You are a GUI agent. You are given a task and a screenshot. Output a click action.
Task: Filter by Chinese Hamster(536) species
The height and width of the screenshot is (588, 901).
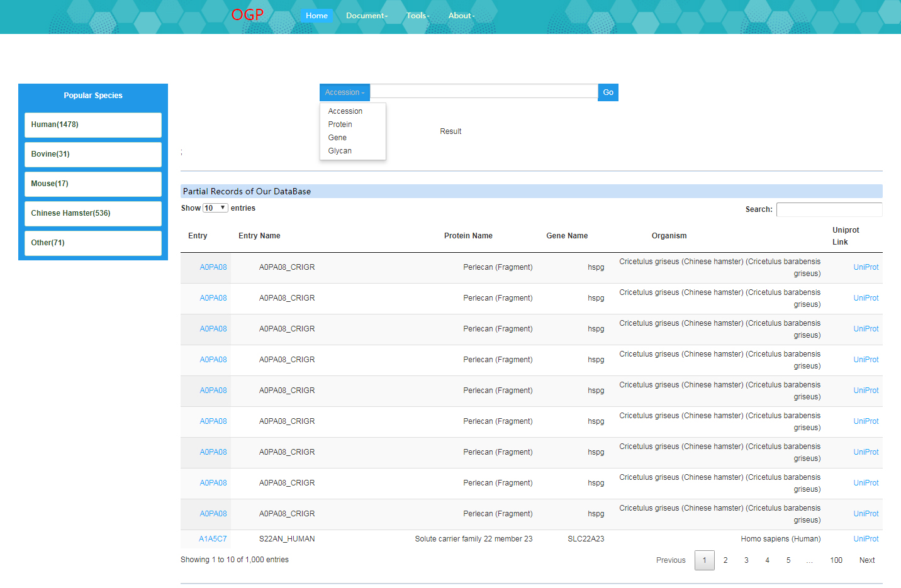(93, 213)
